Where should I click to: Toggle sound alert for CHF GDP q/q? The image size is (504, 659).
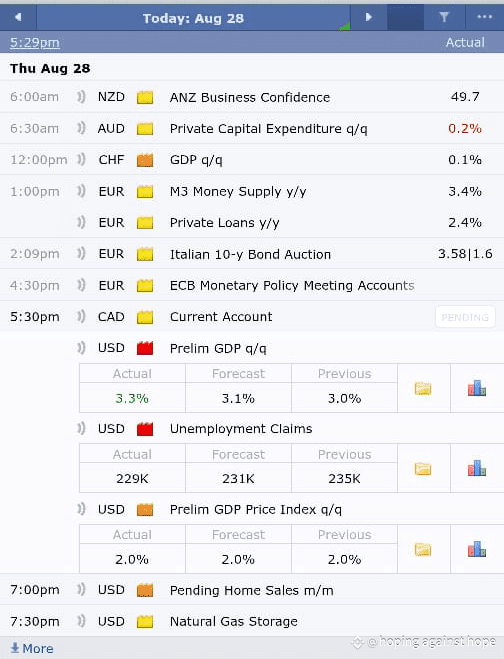tap(81, 160)
